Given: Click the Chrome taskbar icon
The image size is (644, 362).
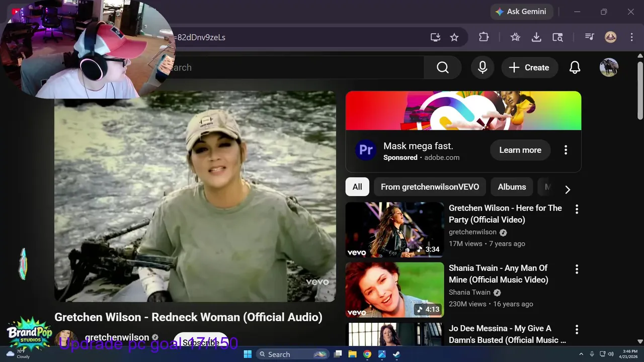Looking at the screenshot, I should coord(367,354).
